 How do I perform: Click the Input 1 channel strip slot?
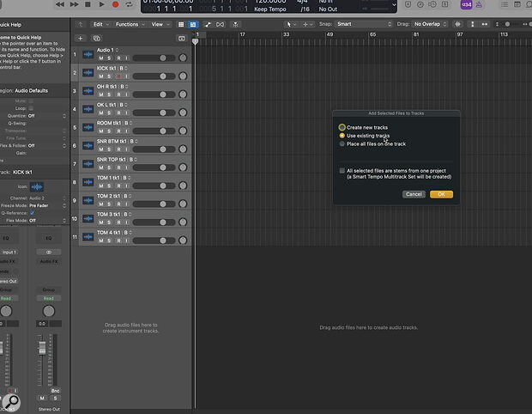point(9,253)
